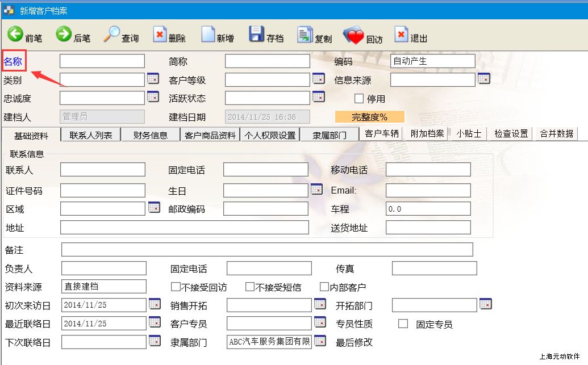Open 查询 search with magnifier icon
This screenshot has height=365, width=588.
(x=112, y=35)
